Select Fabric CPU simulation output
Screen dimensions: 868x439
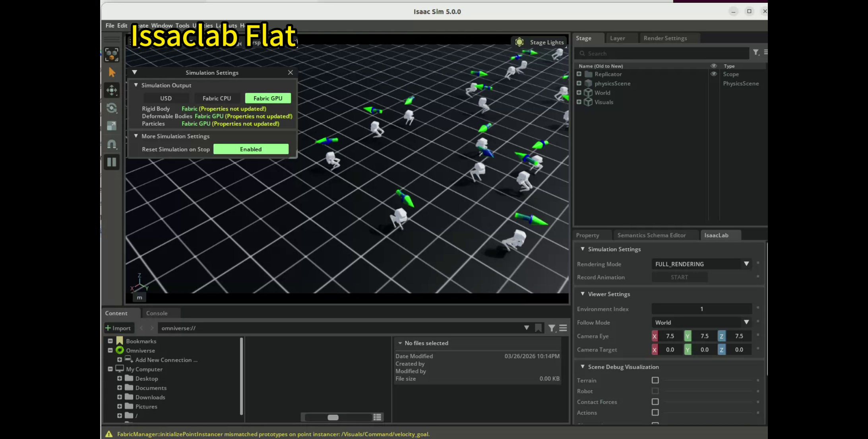[217, 98]
